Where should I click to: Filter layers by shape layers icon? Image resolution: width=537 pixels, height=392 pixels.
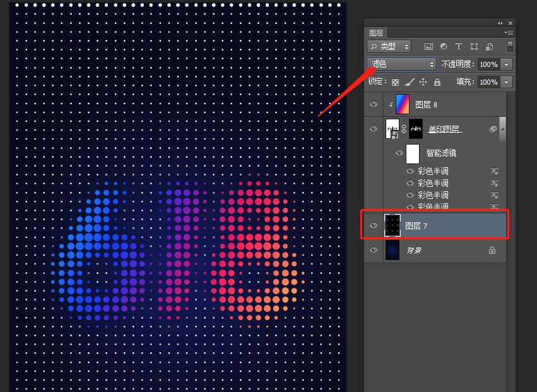pyautogui.click(x=474, y=46)
